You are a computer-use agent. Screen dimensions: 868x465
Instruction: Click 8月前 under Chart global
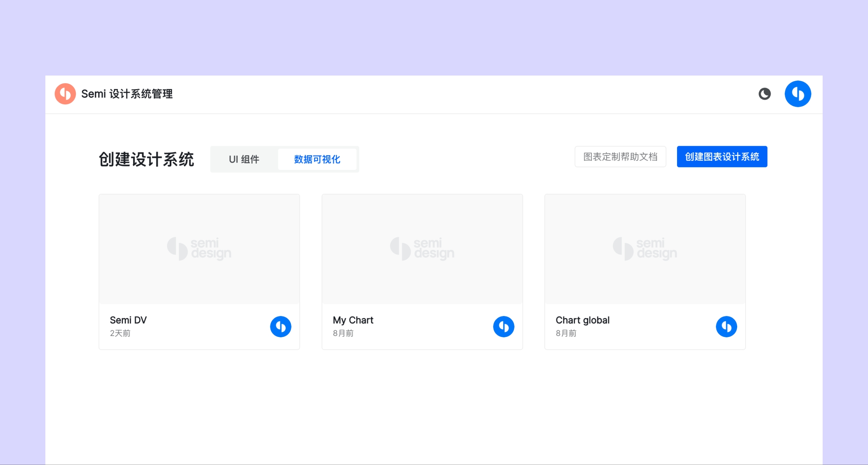(566, 333)
